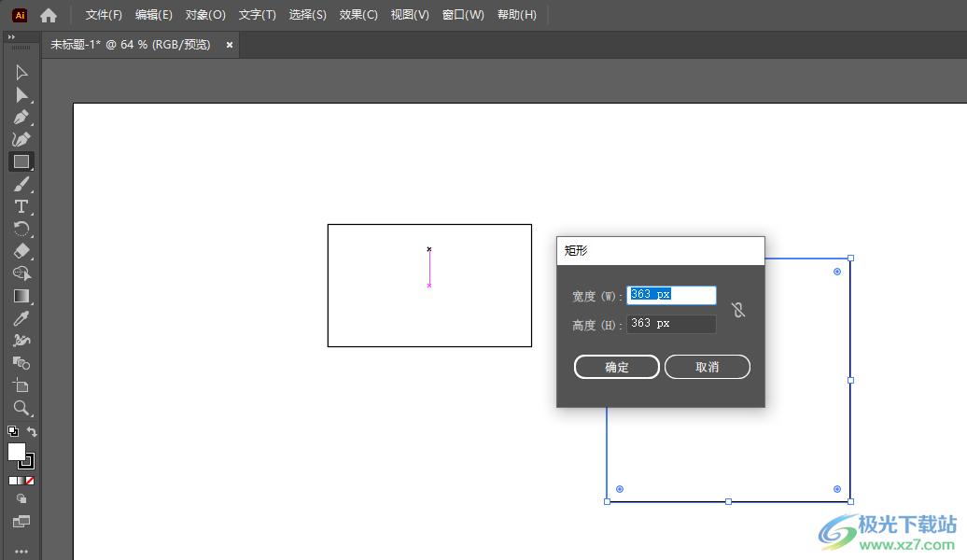Reset to default fill and stroke
The width and height of the screenshot is (967, 560).
(x=12, y=431)
